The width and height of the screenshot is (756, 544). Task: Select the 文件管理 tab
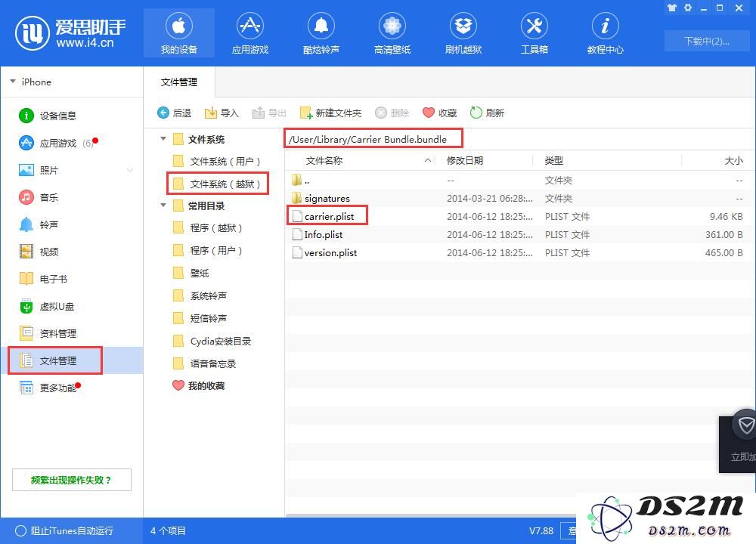point(179,82)
